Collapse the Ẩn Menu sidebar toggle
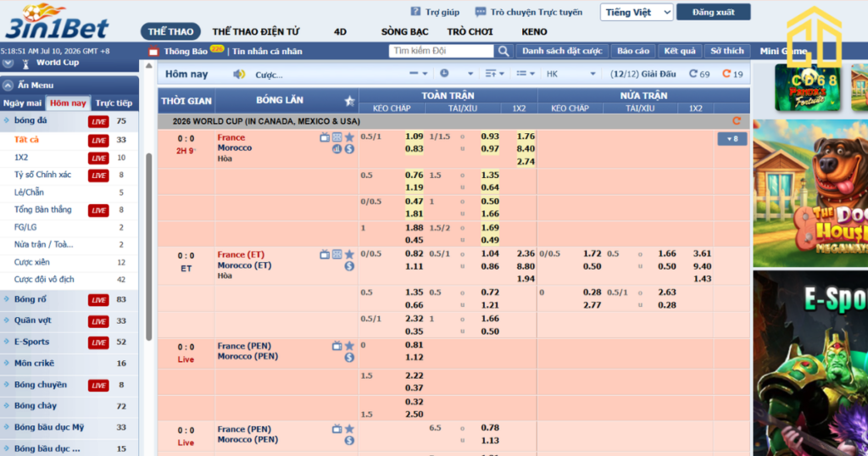 coord(8,86)
